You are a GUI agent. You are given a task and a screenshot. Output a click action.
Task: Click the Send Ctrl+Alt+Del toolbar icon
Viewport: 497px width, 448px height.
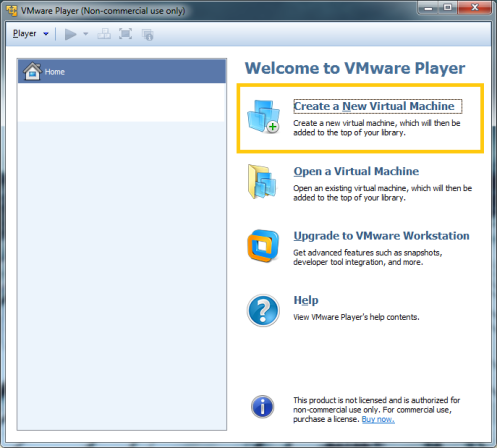pyautogui.click(x=104, y=34)
